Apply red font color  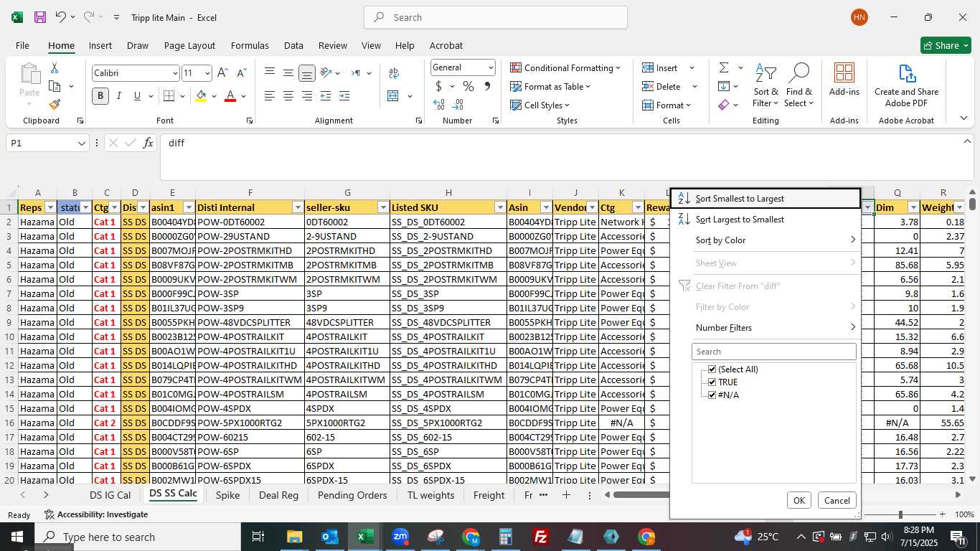coord(230,95)
